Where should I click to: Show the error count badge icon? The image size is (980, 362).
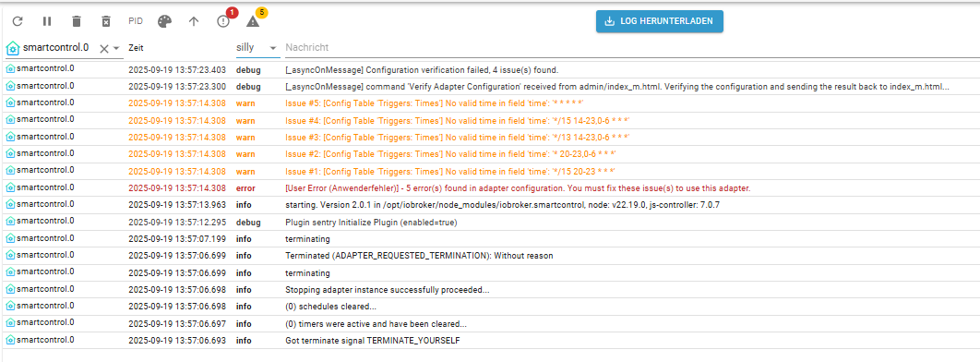click(x=223, y=21)
